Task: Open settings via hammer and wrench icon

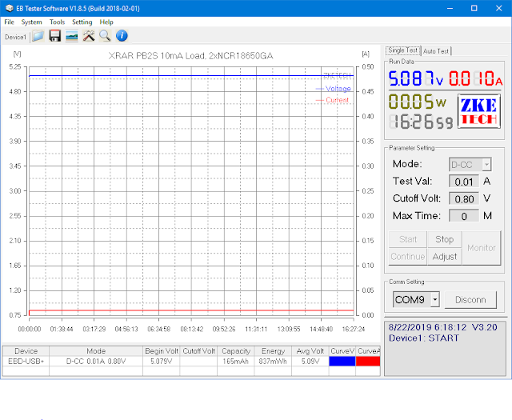Action: click(x=89, y=36)
